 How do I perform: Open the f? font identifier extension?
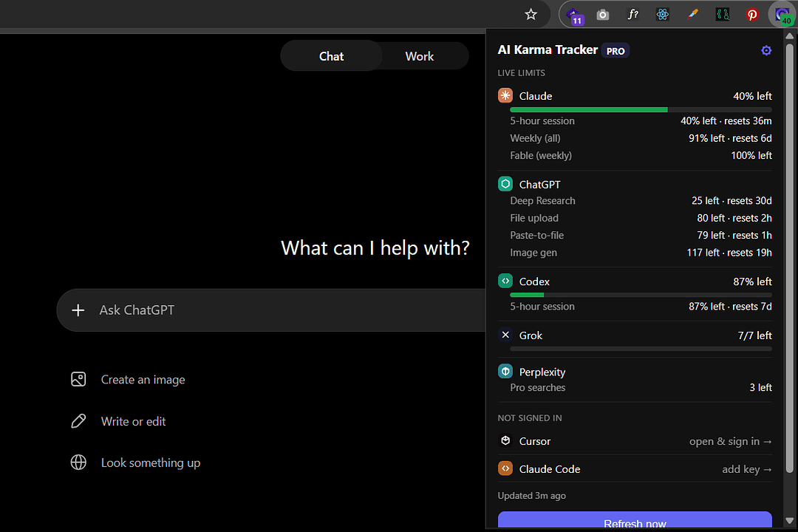coord(632,14)
